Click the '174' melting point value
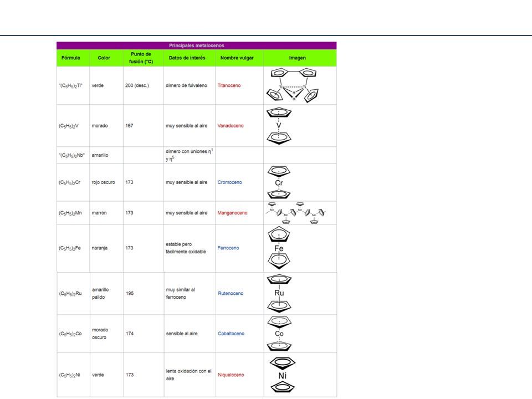532x399 pixels. 130,334
